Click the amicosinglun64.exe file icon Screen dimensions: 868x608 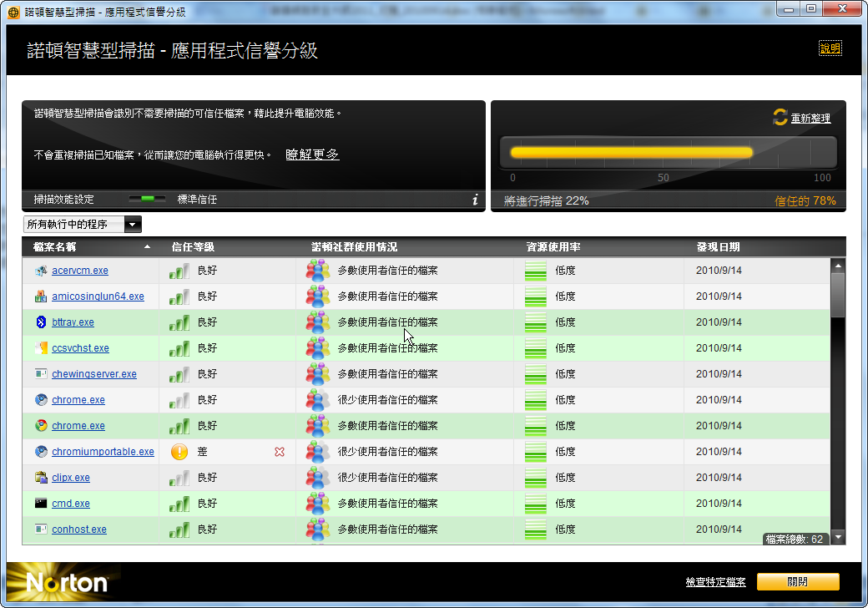(41, 296)
